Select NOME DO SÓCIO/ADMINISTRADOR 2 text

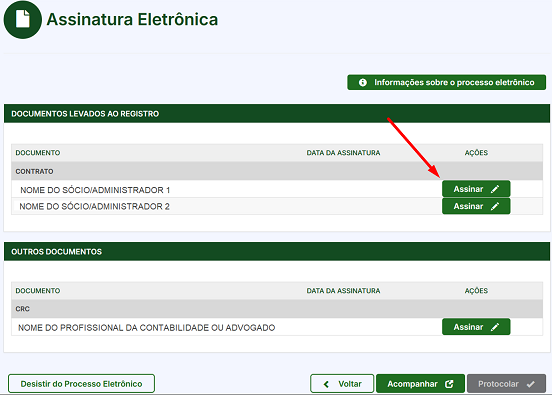[94, 206]
